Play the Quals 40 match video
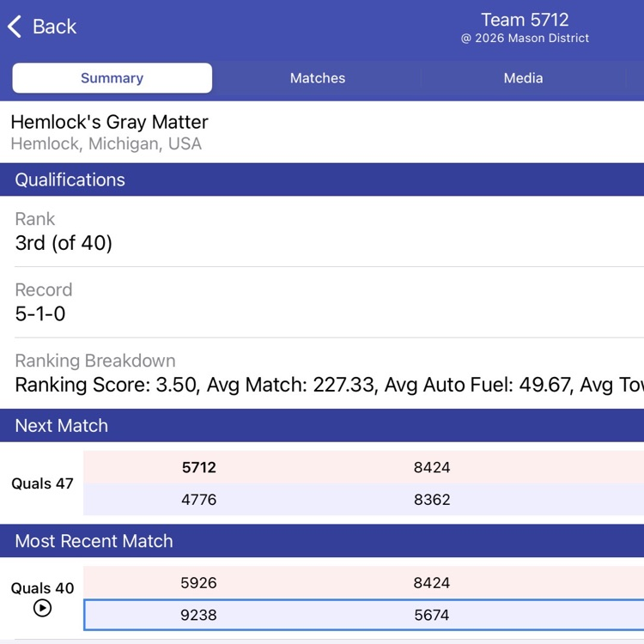Screen dimensions: 644x644 click(42, 608)
